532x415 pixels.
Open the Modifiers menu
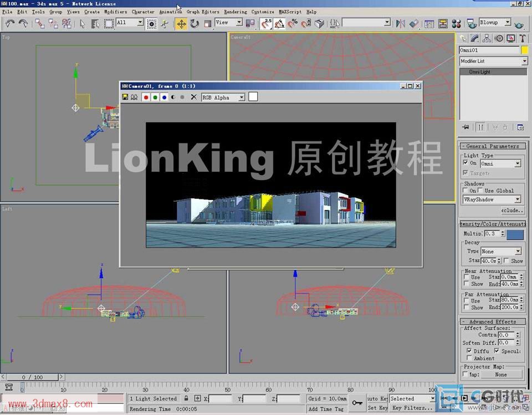pyautogui.click(x=115, y=12)
